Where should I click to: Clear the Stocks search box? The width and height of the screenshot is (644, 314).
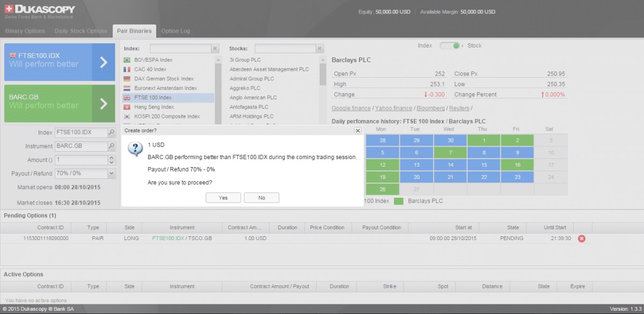320,49
